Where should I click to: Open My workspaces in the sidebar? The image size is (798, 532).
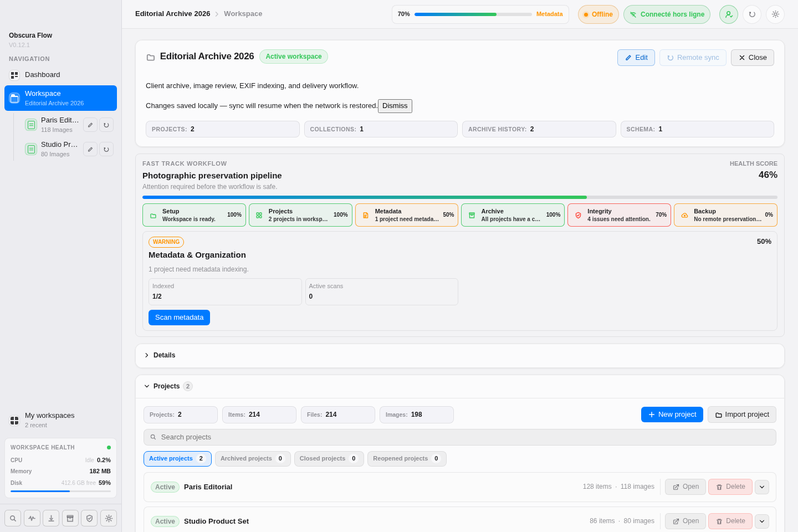[x=60, y=420]
